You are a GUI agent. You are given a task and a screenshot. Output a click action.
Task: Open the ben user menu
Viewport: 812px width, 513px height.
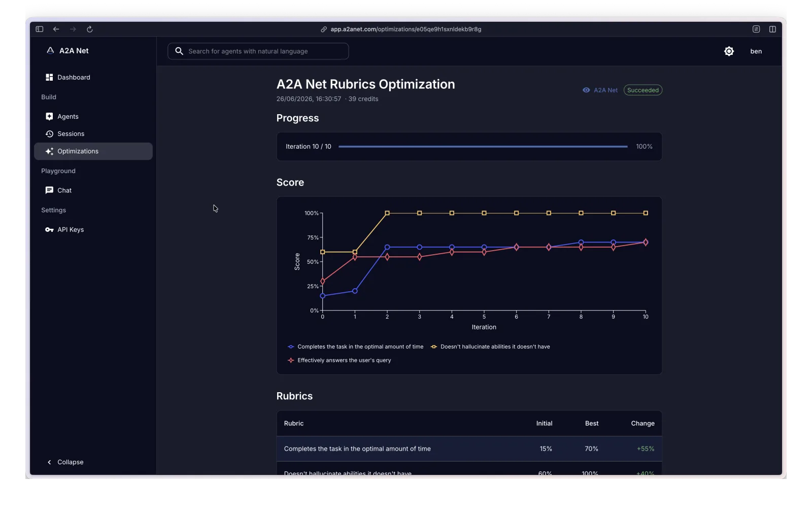(x=756, y=51)
